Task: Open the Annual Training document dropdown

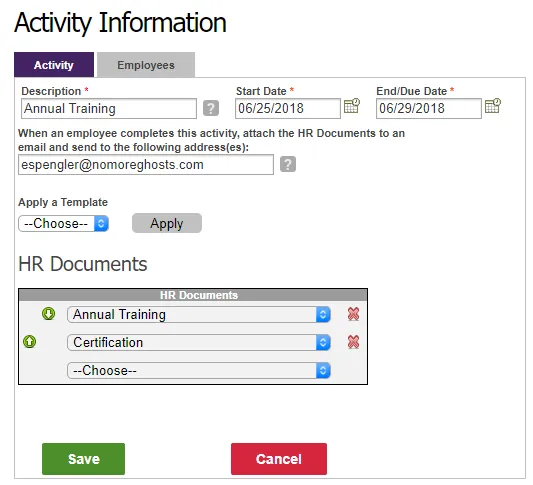Action: [x=199, y=314]
